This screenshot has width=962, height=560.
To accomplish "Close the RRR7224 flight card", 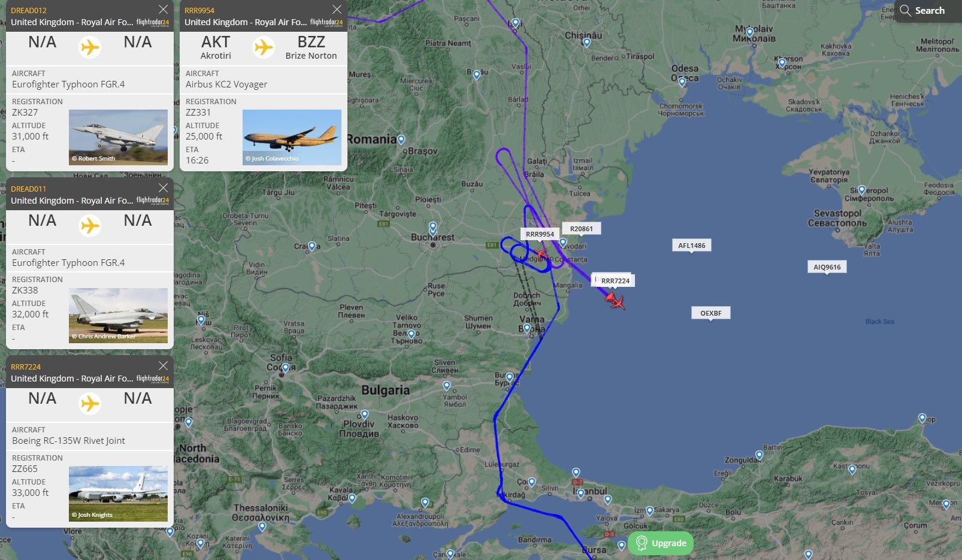I will 163,365.
